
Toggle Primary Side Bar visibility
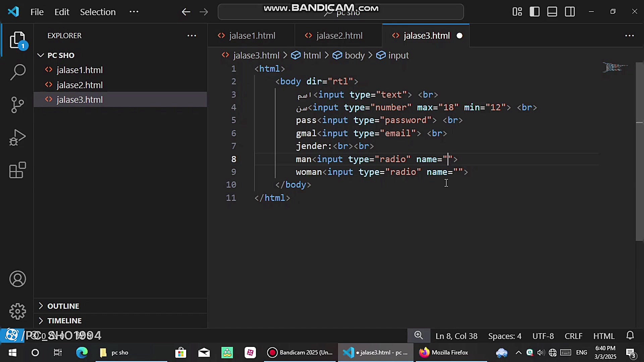[x=534, y=12]
